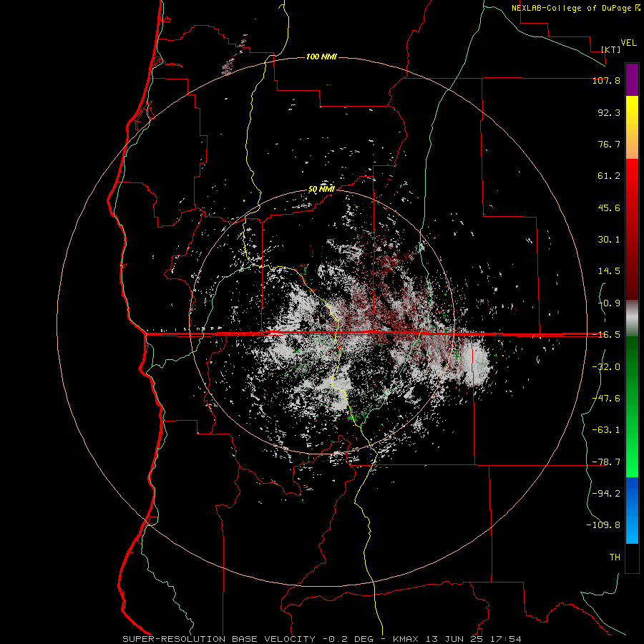Click the gray near-zero segment of color bar
The image size is (644, 644).
[632, 318]
